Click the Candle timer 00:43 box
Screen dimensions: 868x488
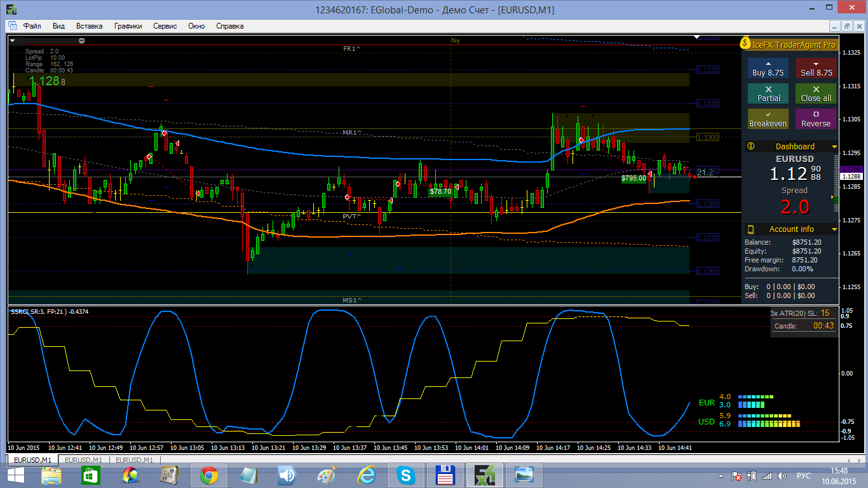pyautogui.click(x=804, y=326)
